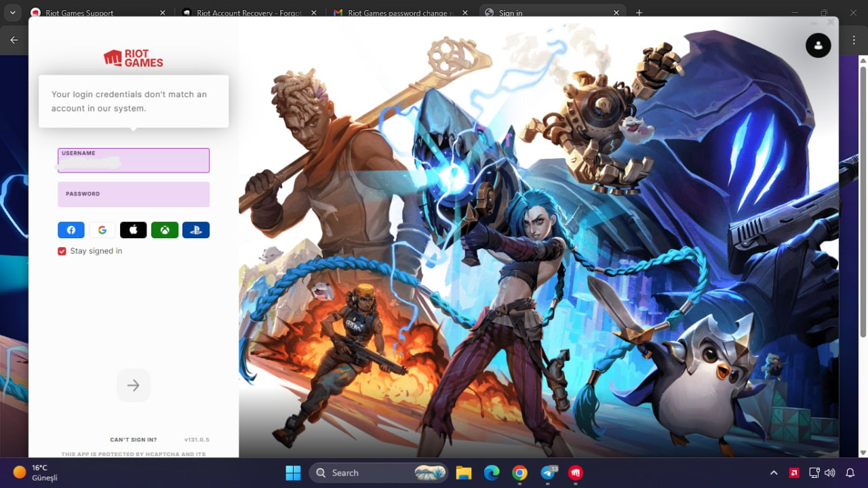The image size is (868, 488).
Task: Open Google Chrome from the taskbar
Action: click(x=519, y=473)
